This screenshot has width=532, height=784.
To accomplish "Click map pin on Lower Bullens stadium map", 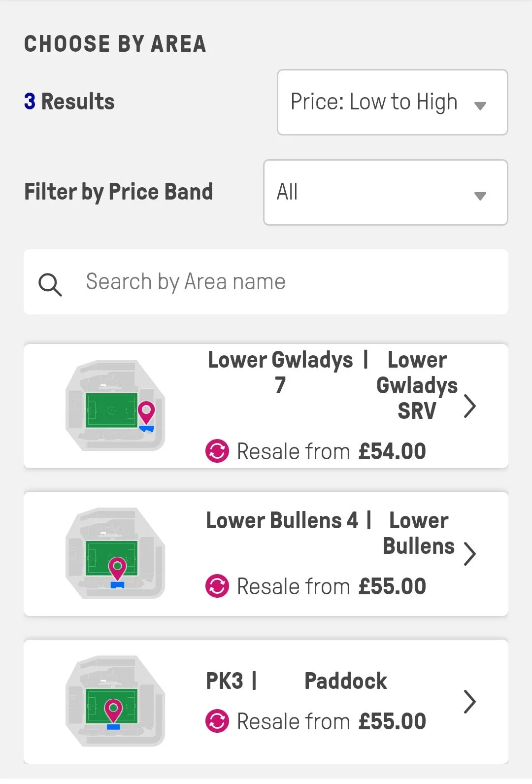I will click(117, 568).
